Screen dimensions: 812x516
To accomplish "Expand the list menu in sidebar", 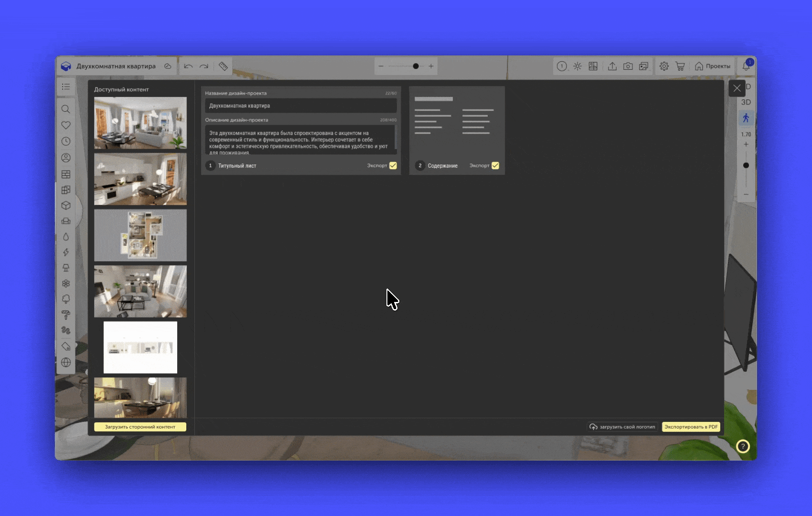I will tap(66, 86).
